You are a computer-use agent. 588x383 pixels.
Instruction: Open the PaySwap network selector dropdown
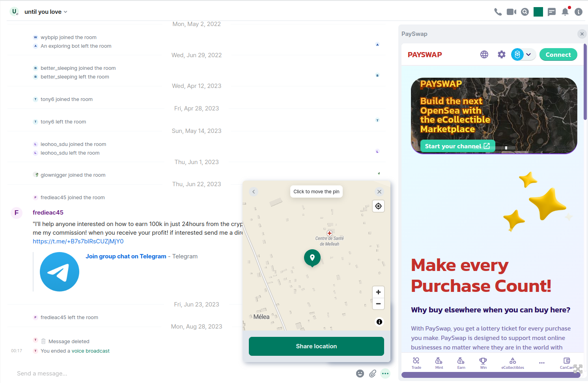click(523, 54)
